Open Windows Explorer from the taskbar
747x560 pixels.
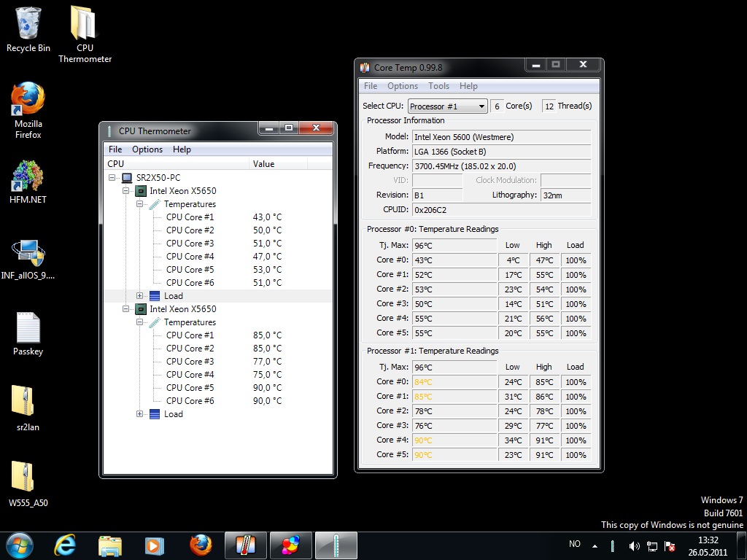pyautogui.click(x=110, y=545)
